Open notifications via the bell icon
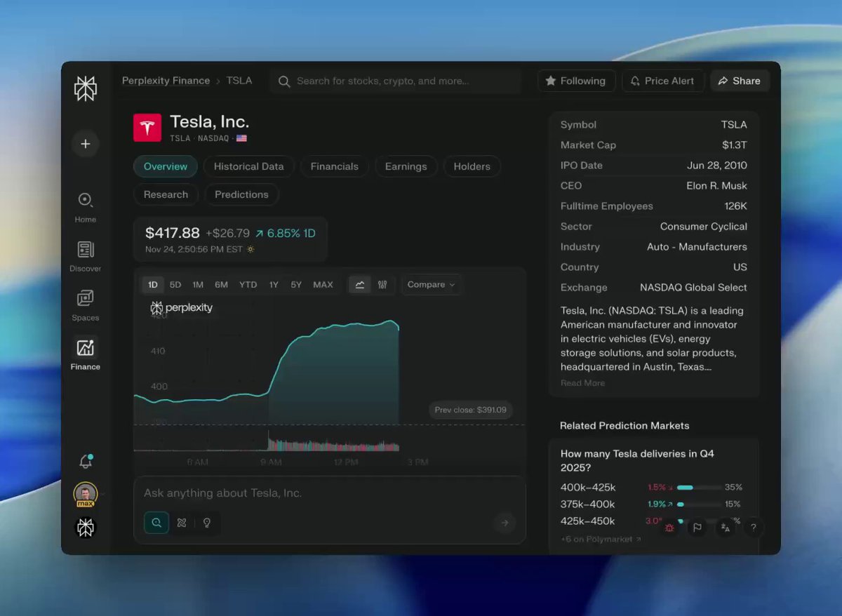This screenshot has height=616, width=842. click(85, 461)
